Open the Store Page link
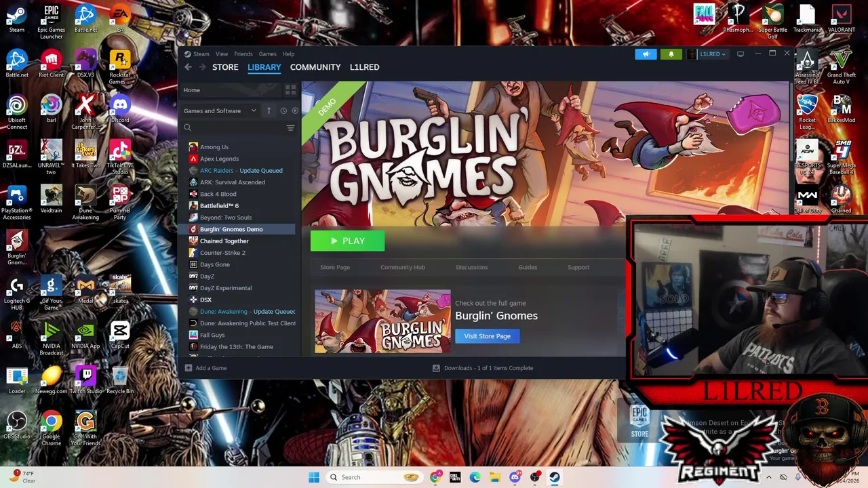Screen dimensions: 868x488 [335, 267]
